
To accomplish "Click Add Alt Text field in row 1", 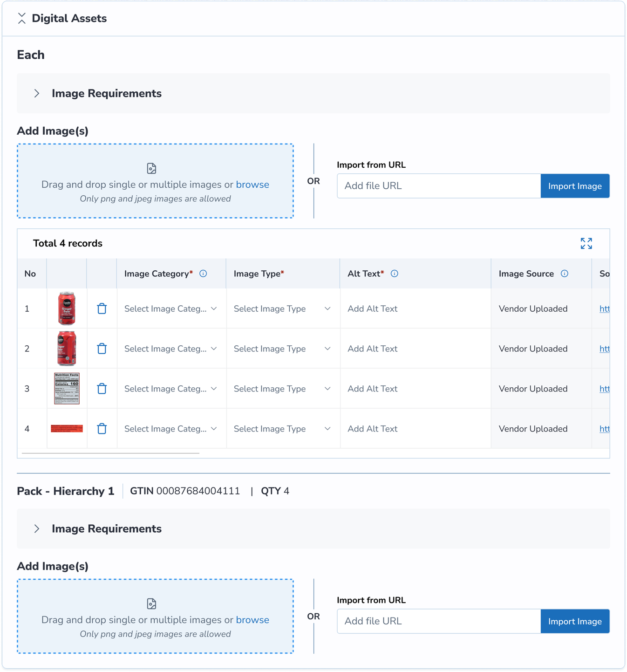I will coord(415,309).
